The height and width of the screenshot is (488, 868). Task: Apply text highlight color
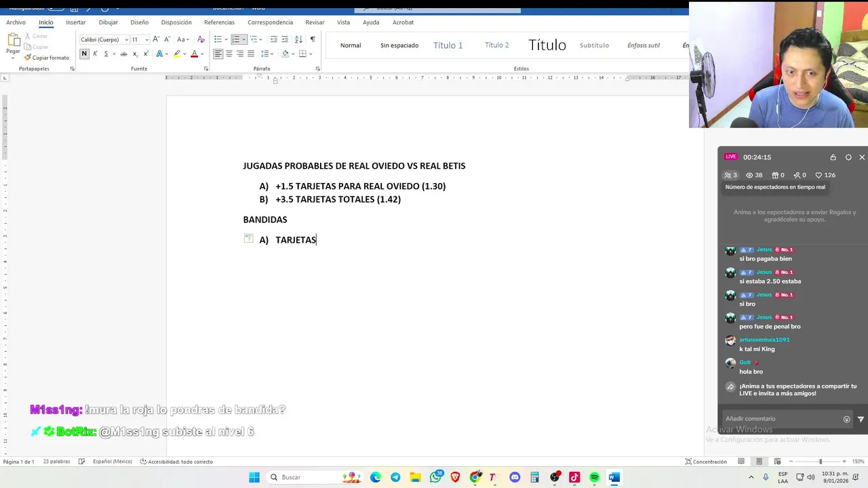pyautogui.click(x=177, y=54)
